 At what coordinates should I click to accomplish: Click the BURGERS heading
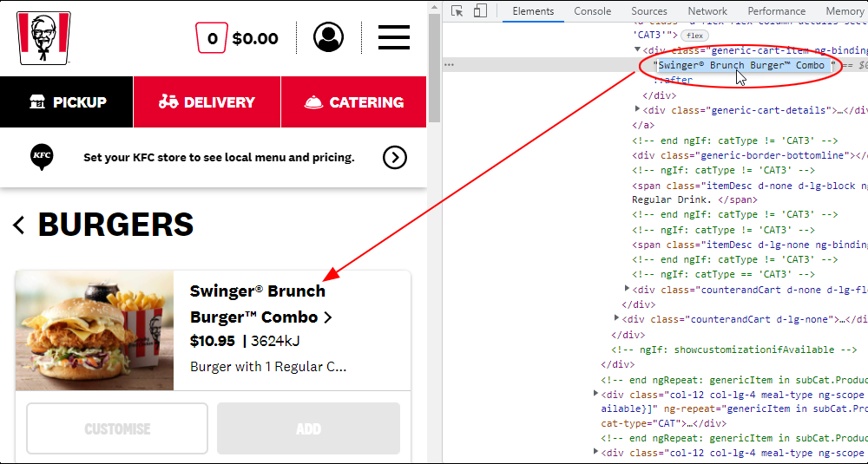point(115,225)
